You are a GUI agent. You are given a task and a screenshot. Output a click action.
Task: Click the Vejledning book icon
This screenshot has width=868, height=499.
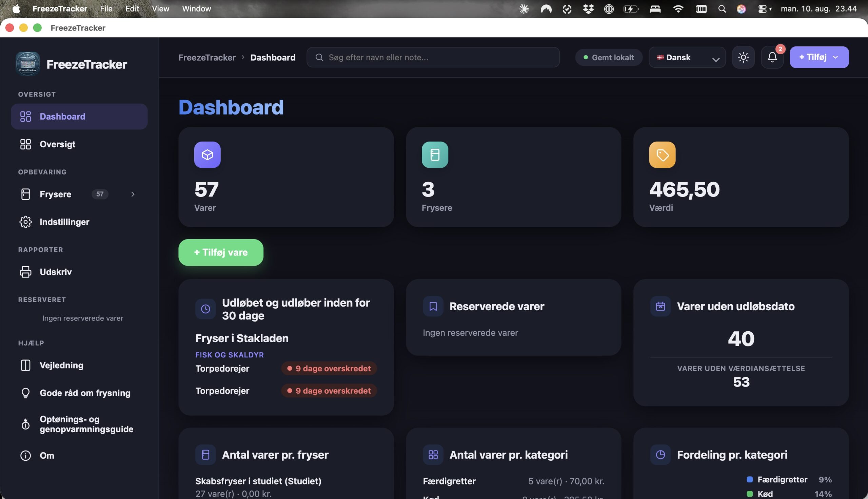[x=25, y=365]
